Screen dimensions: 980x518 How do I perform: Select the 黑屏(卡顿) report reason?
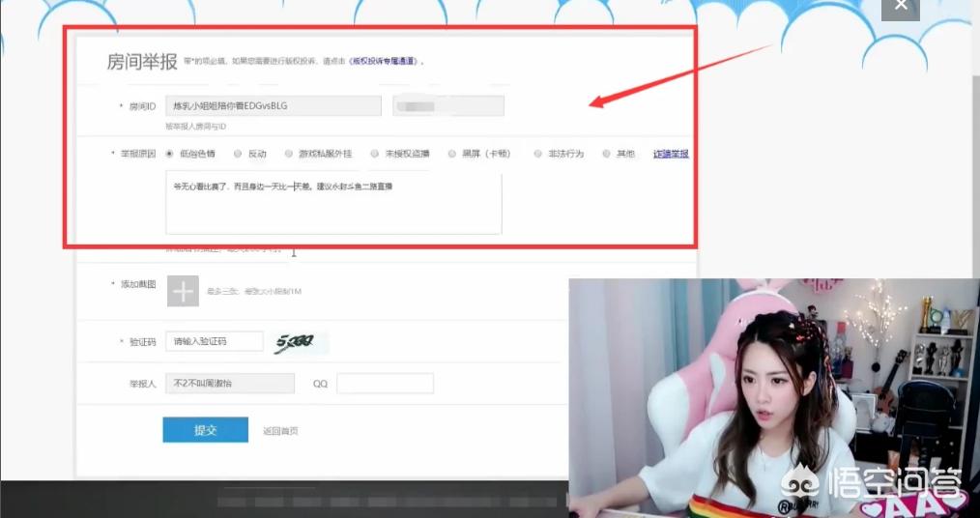click(x=452, y=154)
